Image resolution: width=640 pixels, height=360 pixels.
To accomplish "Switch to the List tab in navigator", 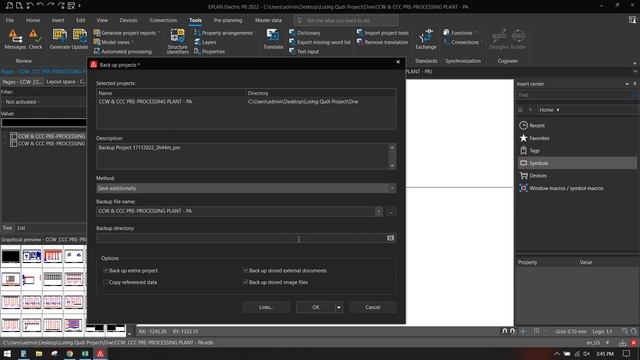I will coord(21,228).
